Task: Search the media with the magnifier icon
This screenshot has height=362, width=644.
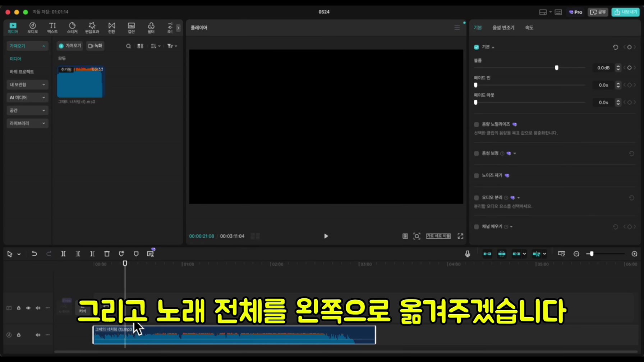Action: (x=128, y=46)
